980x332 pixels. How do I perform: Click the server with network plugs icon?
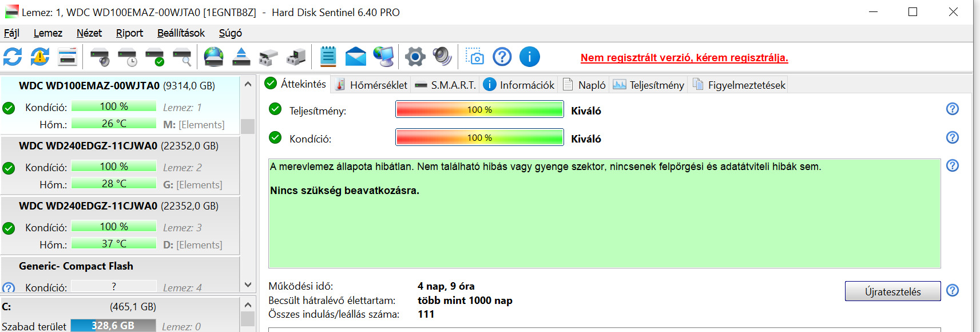click(296, 57)
